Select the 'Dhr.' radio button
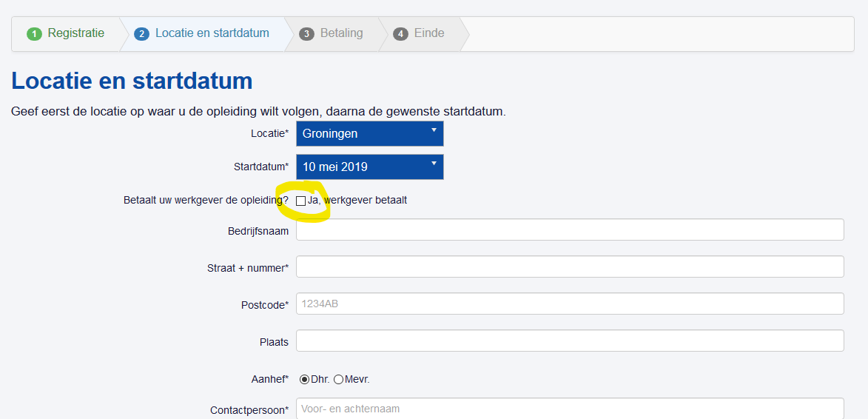Viewport: 868px width, 419px height. tap(304, 380)
